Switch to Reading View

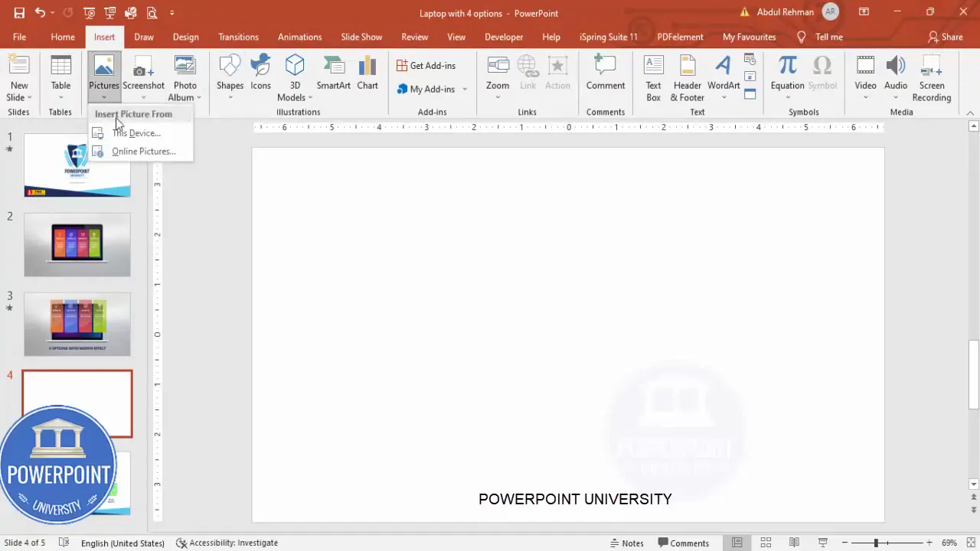pyautogui.click(x=794, y=543)
